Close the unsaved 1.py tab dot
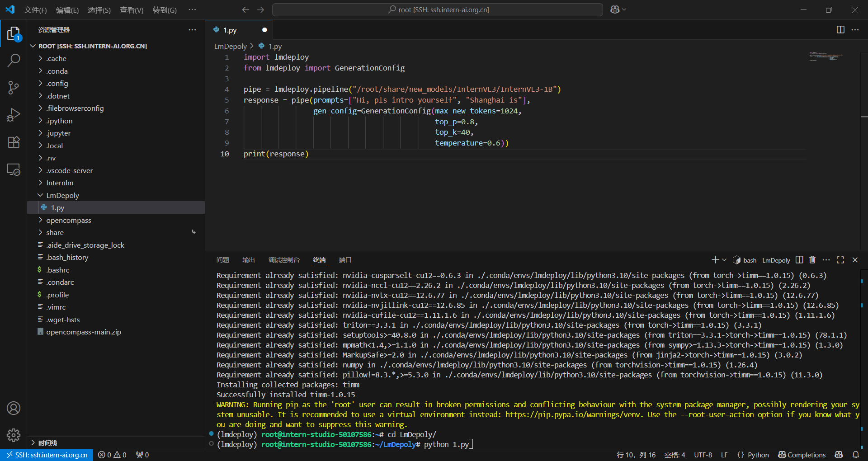Viewport: 868px width, 461px height. tap(264, 30)
